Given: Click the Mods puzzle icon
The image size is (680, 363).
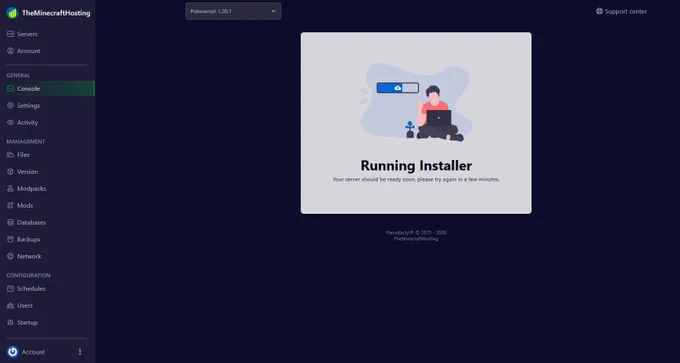Looking at the screenshot, I should tap(10, 206).
